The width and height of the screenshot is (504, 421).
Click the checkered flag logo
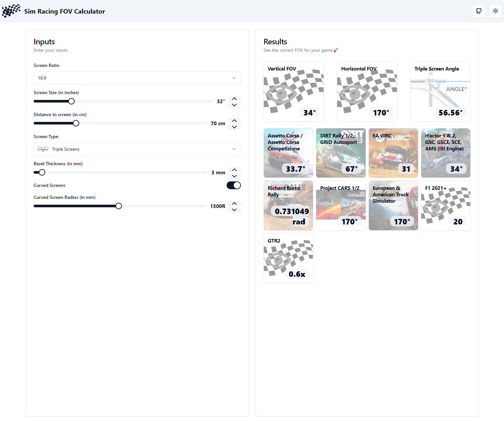(x=11, y=11)
